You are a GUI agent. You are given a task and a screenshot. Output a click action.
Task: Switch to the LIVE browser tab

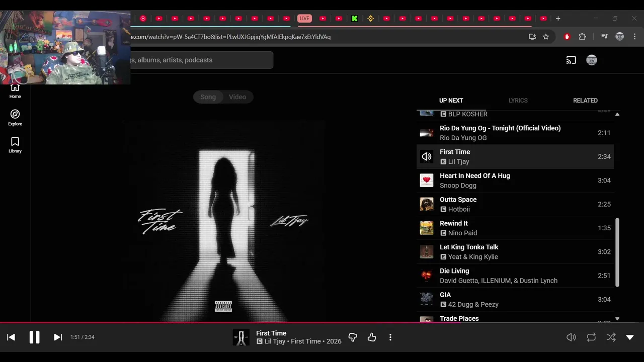[x=304, y=19]
